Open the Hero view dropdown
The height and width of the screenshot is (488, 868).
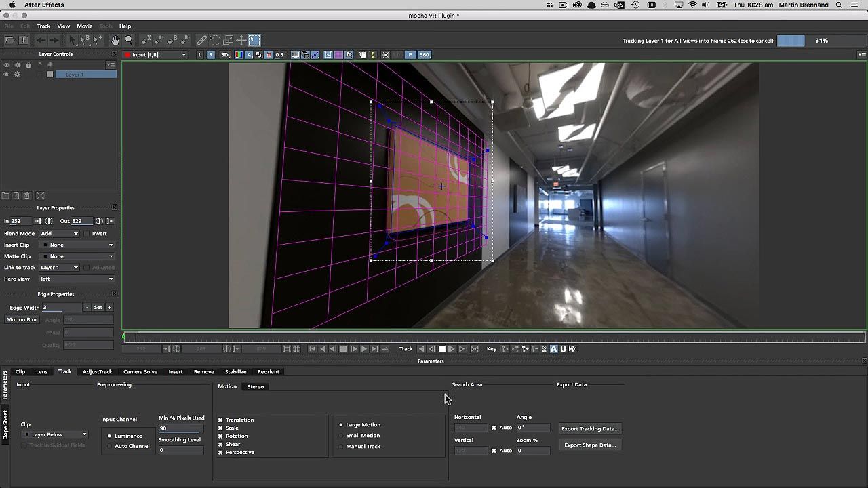(77, 279)
